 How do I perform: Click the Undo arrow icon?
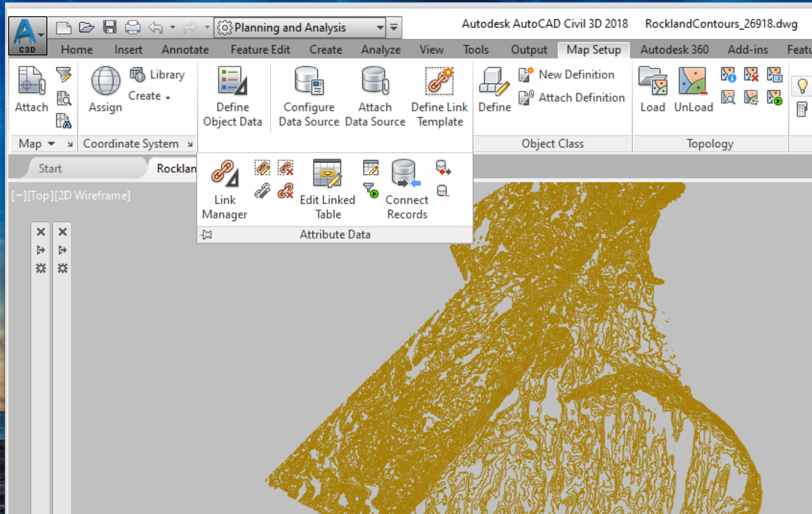156,28
